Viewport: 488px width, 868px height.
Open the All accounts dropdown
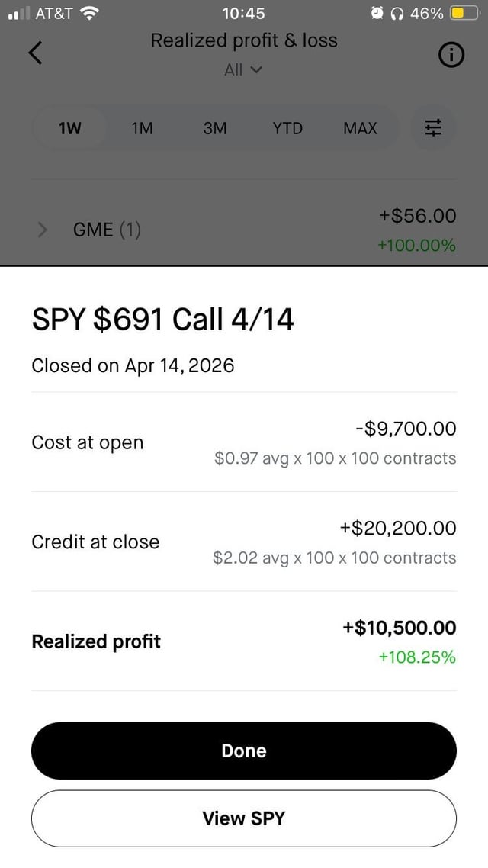point(243,69)
